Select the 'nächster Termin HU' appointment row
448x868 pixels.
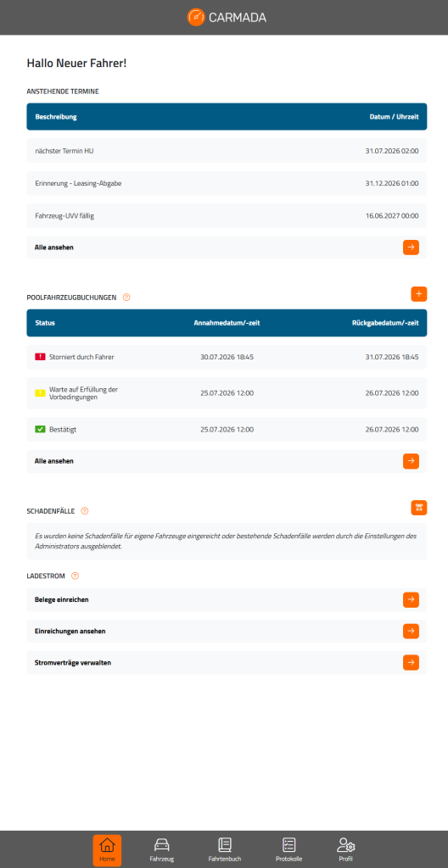pyautogui.click(x=227, y=151)
